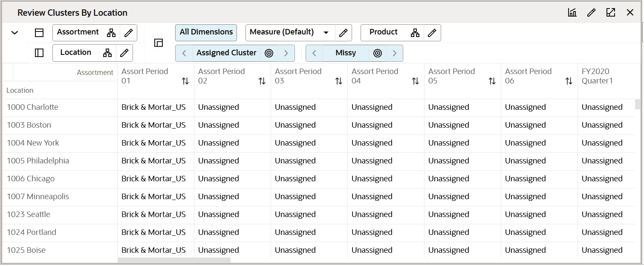Click the pivot layout icon left of All Dimensions
This screenshot has height=266, width=644.
[158, 43]
